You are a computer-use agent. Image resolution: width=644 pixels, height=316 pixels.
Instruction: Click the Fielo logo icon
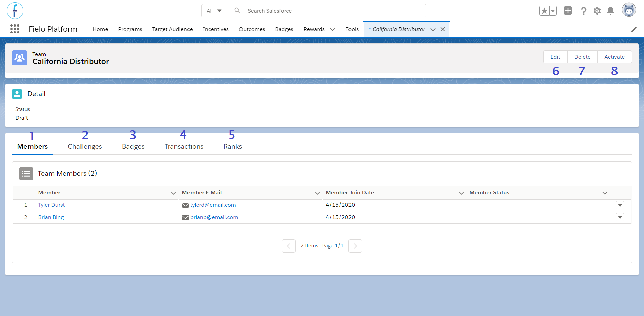pyautogui.click(x=15, y=11)
